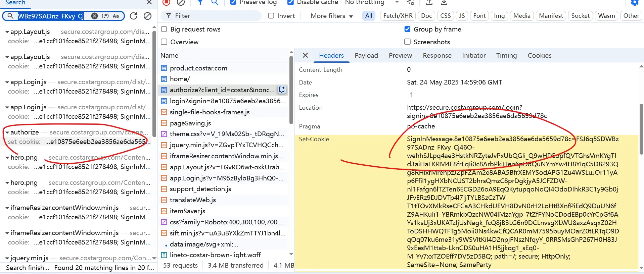644x274 pixels.
Task: Select single-file-hooks-frames.js request
Action: point(223,112)
